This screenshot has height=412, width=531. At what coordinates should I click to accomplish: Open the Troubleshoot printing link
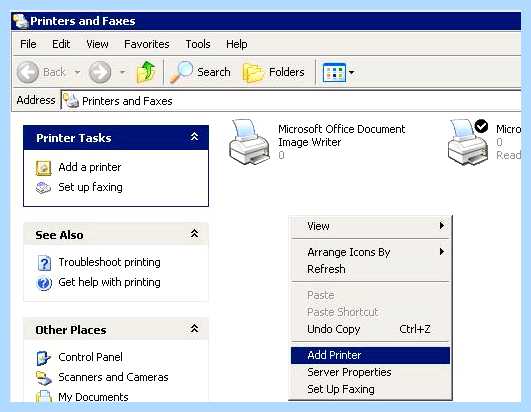pos(109,262)
